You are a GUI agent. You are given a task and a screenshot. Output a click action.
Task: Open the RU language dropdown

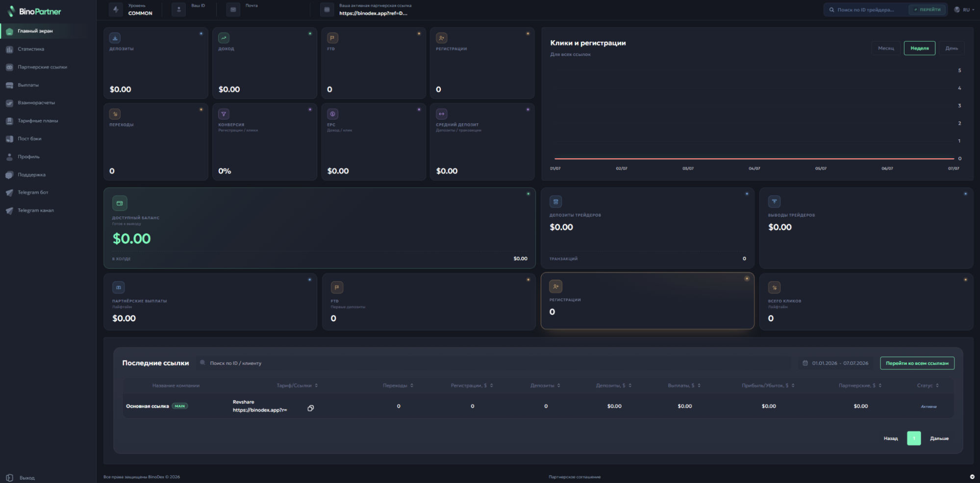click(964, 9)
